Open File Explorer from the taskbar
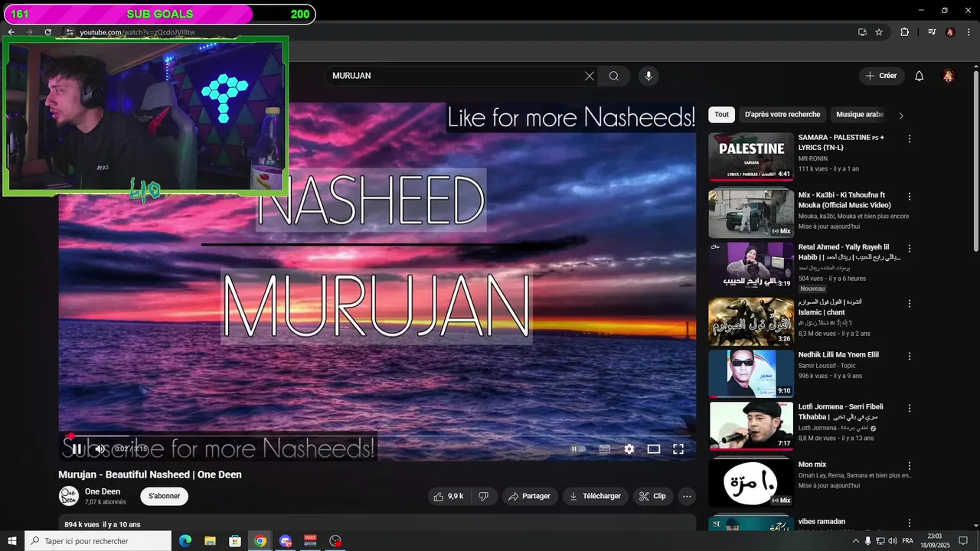This screenshot has height=551, width=980. click(210, 541)
